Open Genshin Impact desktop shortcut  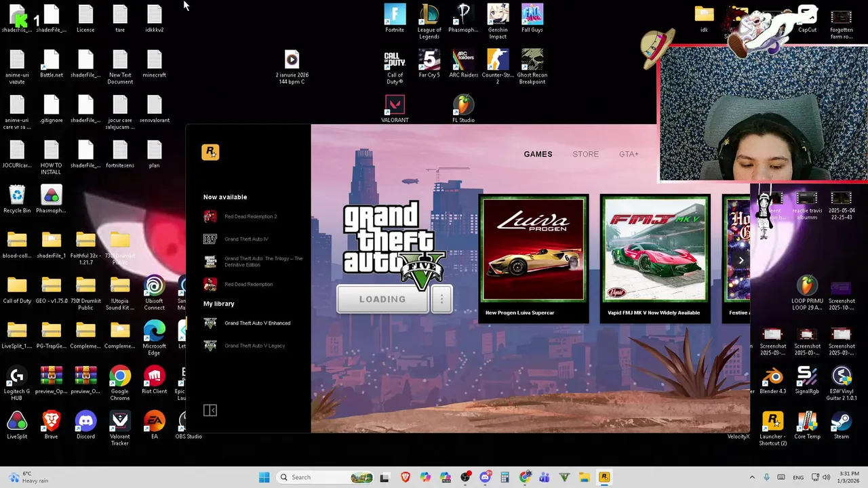498,21
